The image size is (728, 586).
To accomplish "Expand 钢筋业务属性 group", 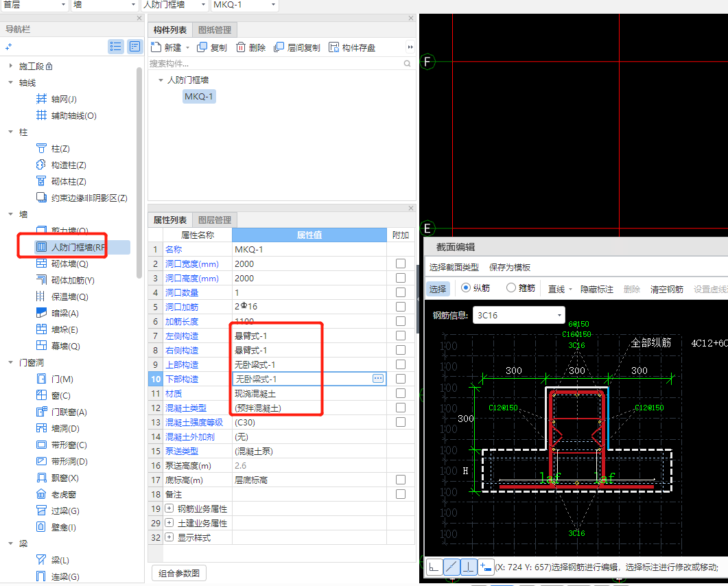I will pos(169,508).
